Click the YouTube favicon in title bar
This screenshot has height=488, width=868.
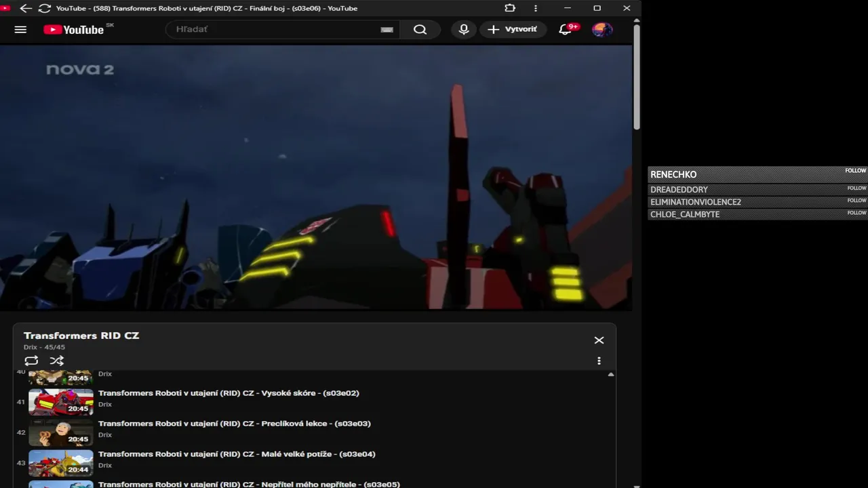[x=5, y=8]
